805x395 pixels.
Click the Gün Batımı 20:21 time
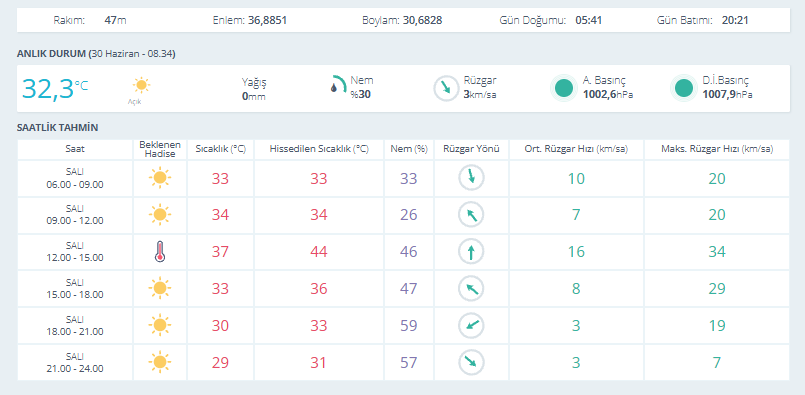(735, 21)
